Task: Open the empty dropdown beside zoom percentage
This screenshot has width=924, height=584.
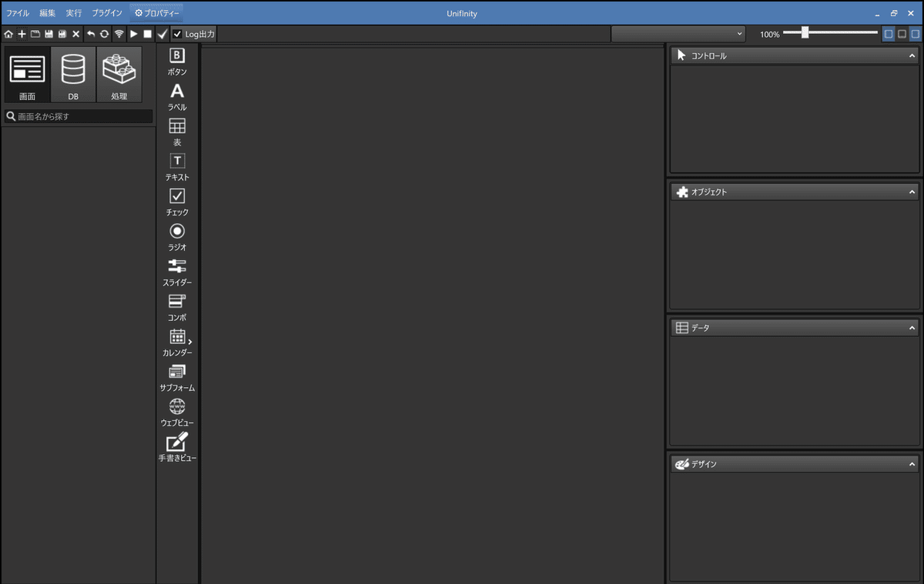Action: (x=678, y=34)
